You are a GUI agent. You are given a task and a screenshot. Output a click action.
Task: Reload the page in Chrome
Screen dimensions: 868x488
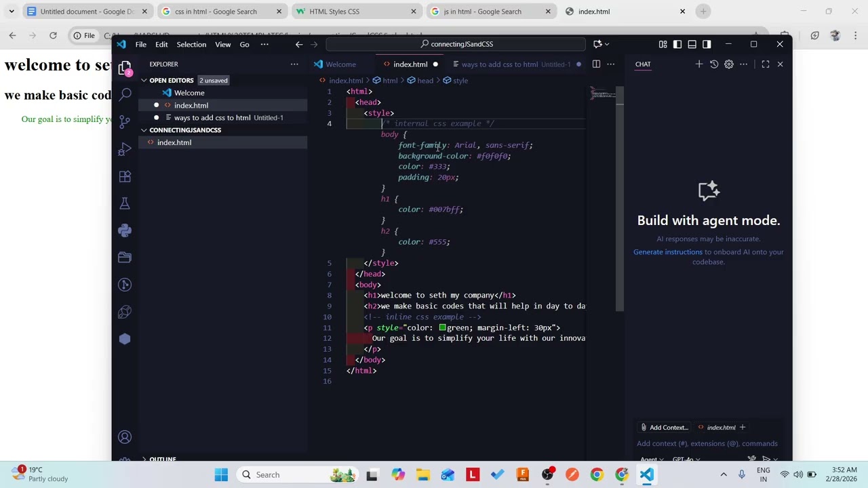point(53,35)
